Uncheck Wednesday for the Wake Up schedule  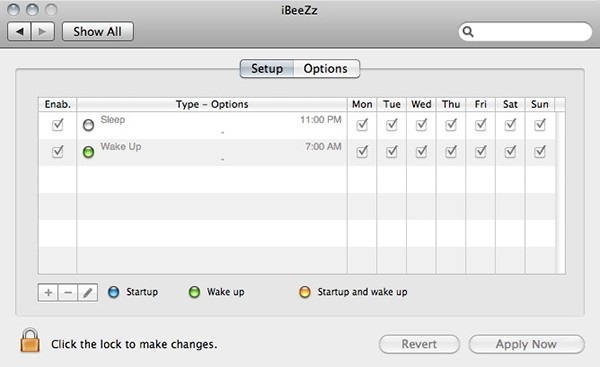pos(421,152)
